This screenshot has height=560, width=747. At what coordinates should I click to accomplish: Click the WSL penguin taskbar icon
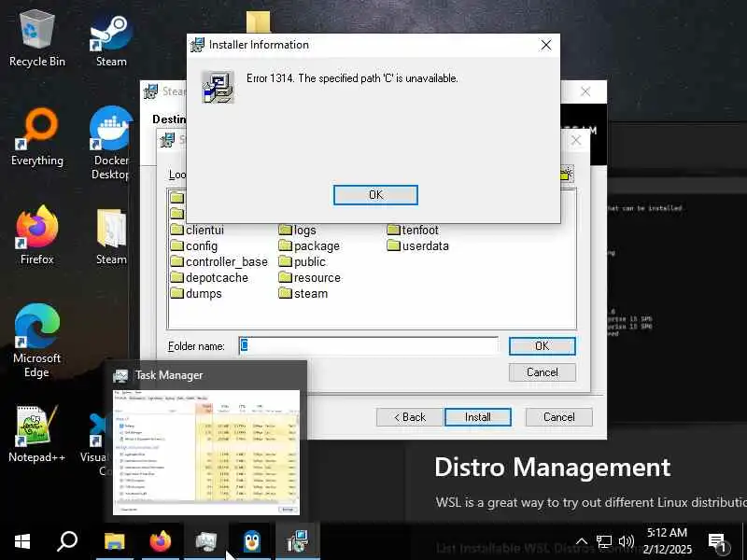(x=251, y=541)
